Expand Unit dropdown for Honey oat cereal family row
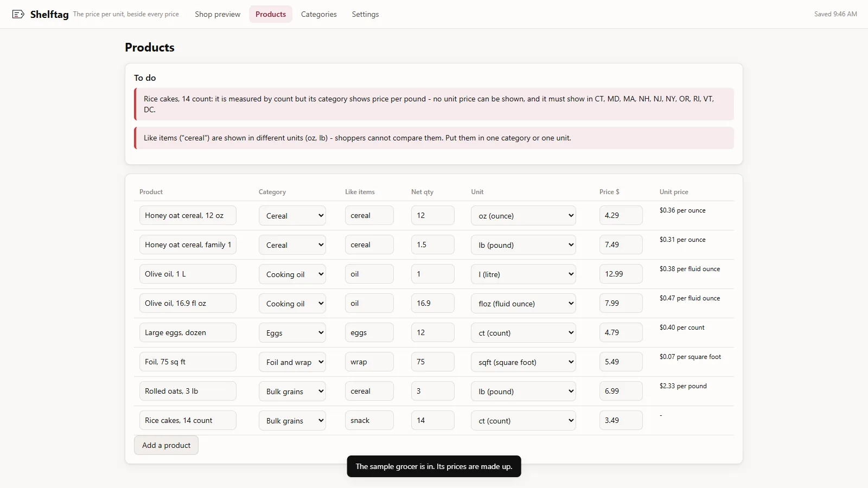Image resolution: width=868 pixels, height=488 pixels. 524,245
